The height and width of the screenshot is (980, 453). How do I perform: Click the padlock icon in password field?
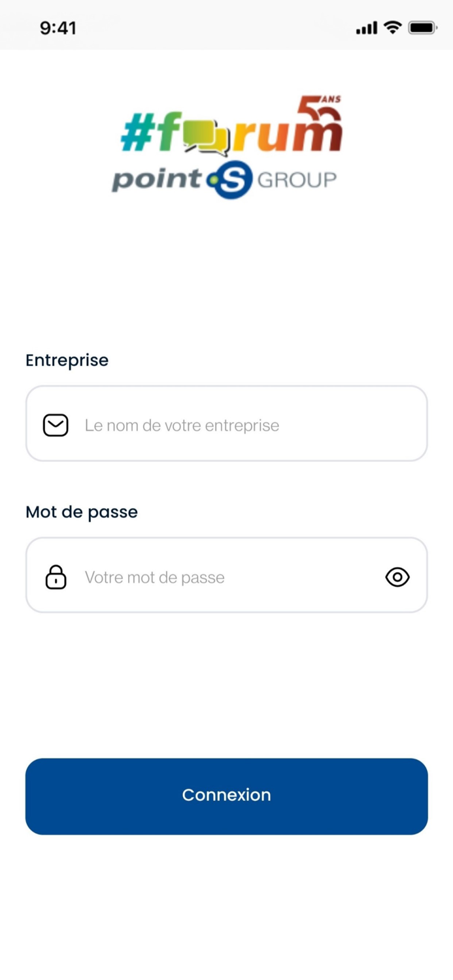56,577
